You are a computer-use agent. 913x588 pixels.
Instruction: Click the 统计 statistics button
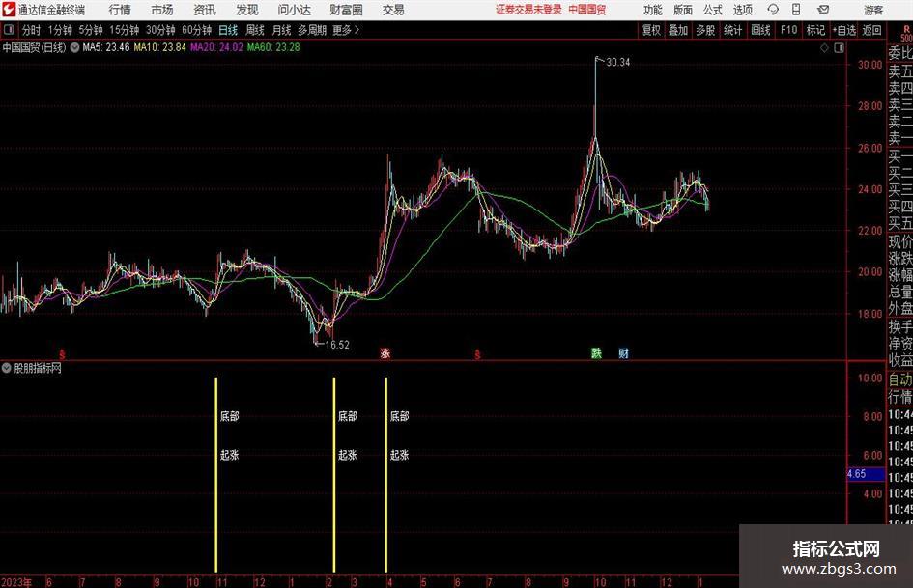coord(732,30)
